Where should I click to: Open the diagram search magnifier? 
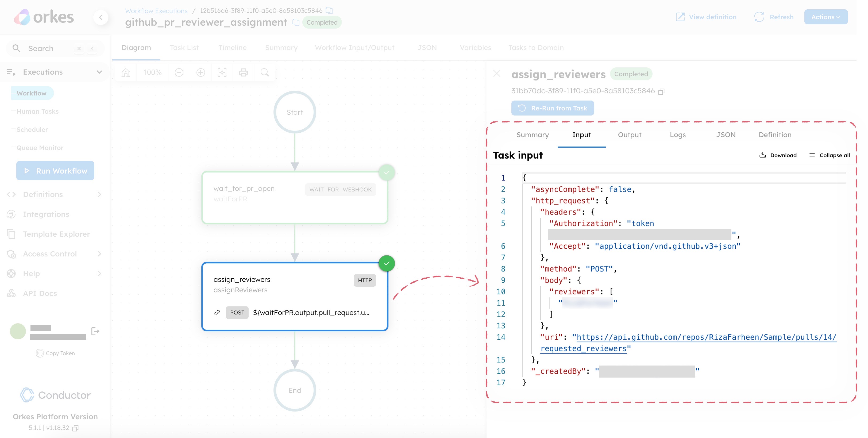point(265,72)
